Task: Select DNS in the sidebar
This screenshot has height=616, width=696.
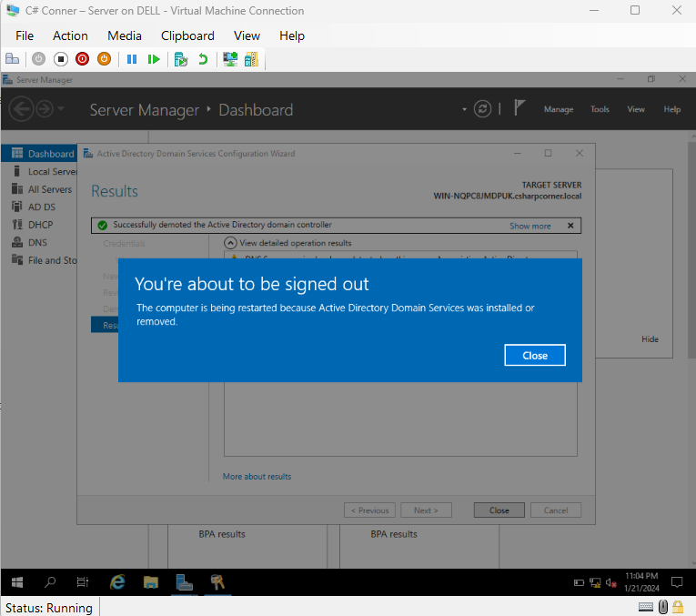Action: click(39, 242)
